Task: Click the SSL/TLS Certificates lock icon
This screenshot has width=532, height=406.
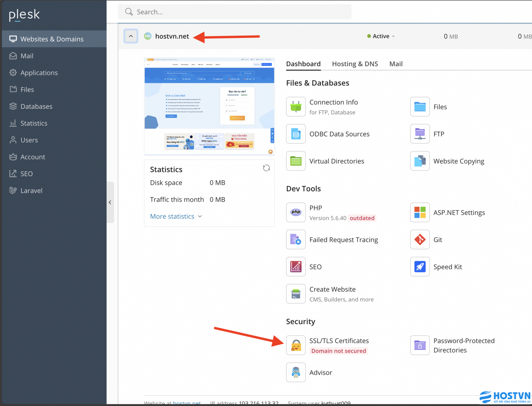Action: pyautogui.click(x=296, y=345)
